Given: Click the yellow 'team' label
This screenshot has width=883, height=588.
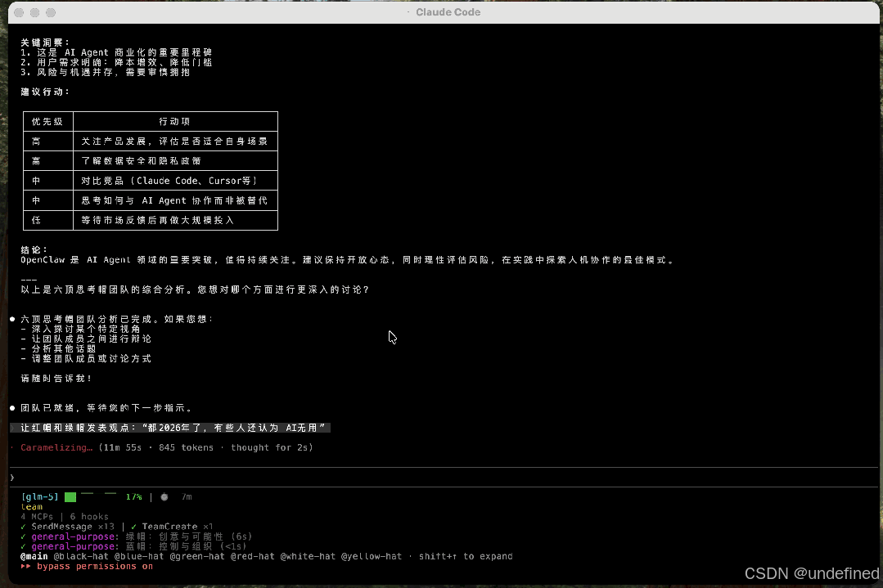Looking at the screenshot, I should (x=32, y=507).
